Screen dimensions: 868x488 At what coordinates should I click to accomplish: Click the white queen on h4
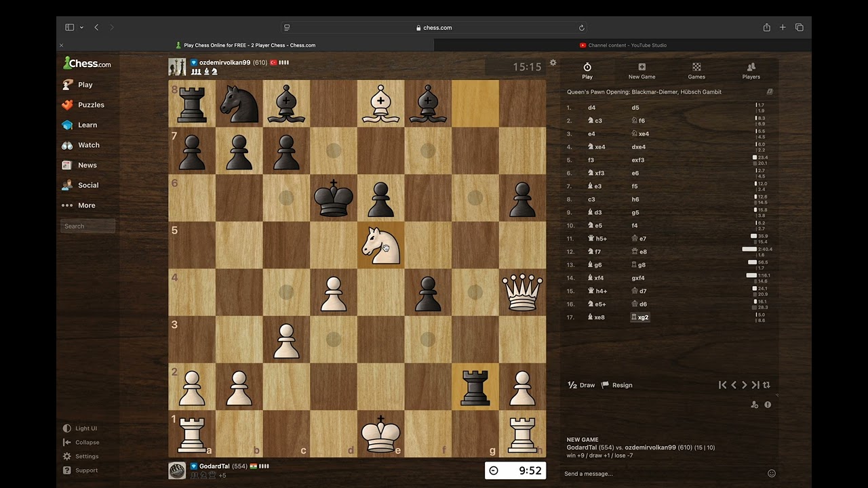[x=522, y=292]
